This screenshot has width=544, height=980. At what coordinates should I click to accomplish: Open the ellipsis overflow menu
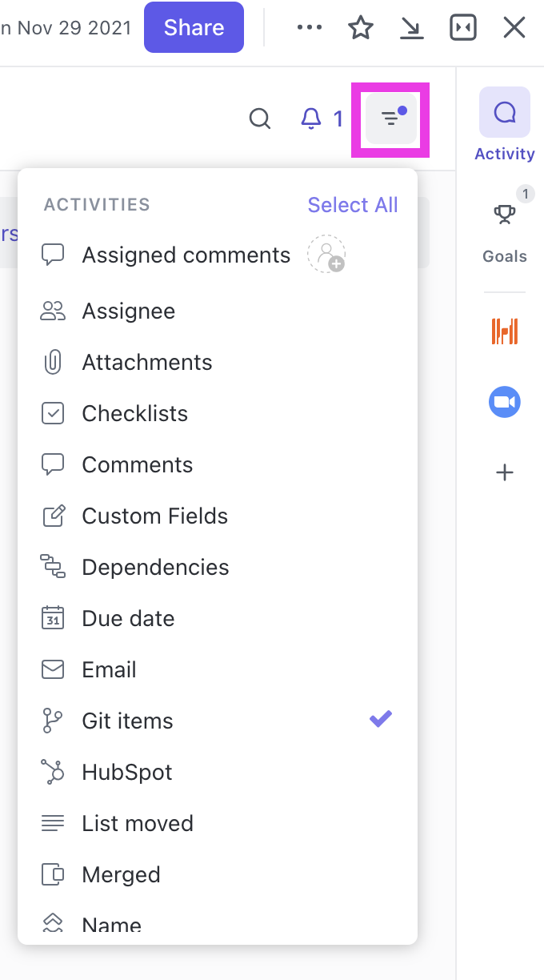coord(309,27)
